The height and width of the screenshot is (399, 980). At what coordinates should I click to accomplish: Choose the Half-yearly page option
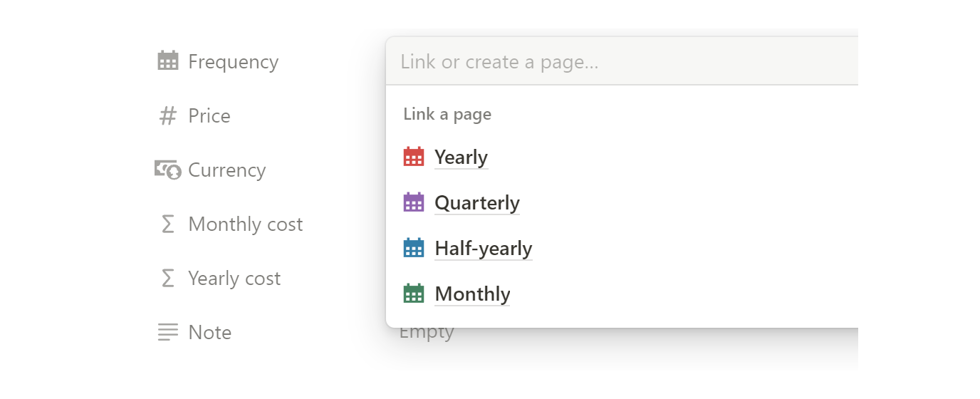[483, 249]
